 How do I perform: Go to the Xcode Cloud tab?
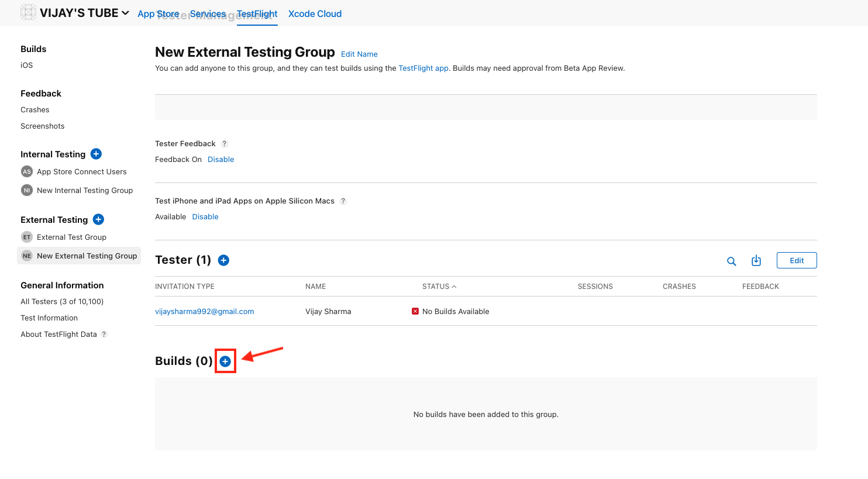click(x=315, y=13)
